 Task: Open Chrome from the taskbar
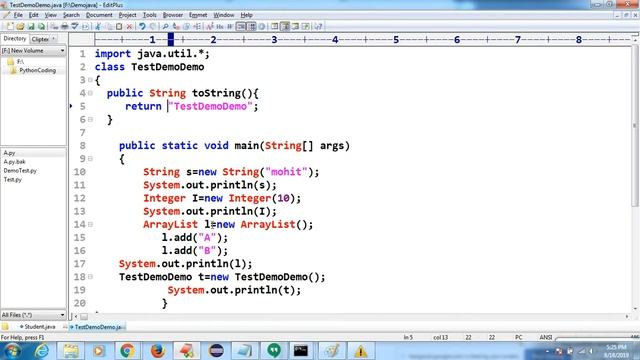[x=127, y=351]
